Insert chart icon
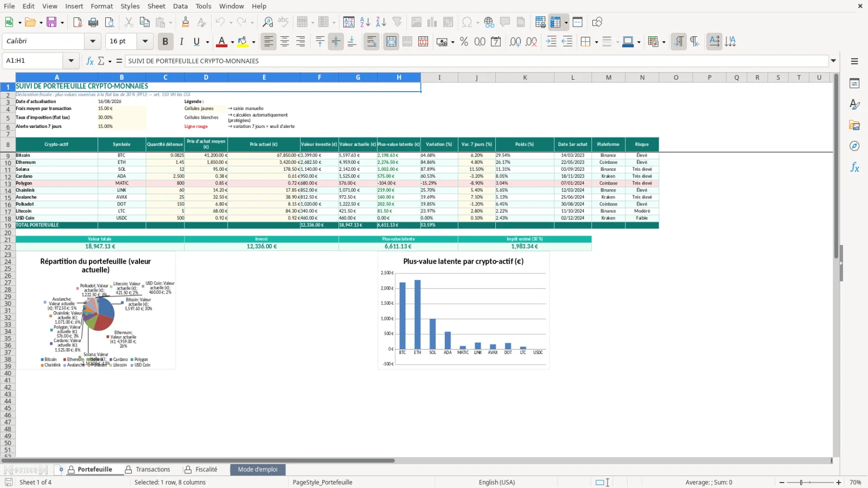This screenshot has height=488, width=868. 432,22
